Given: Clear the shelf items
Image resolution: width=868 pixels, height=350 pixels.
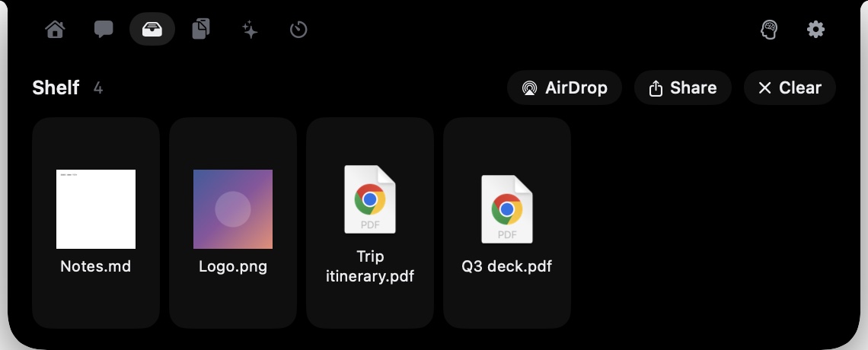Looking at the screenshot, I should pyautogui.click(x=790, y=87).
